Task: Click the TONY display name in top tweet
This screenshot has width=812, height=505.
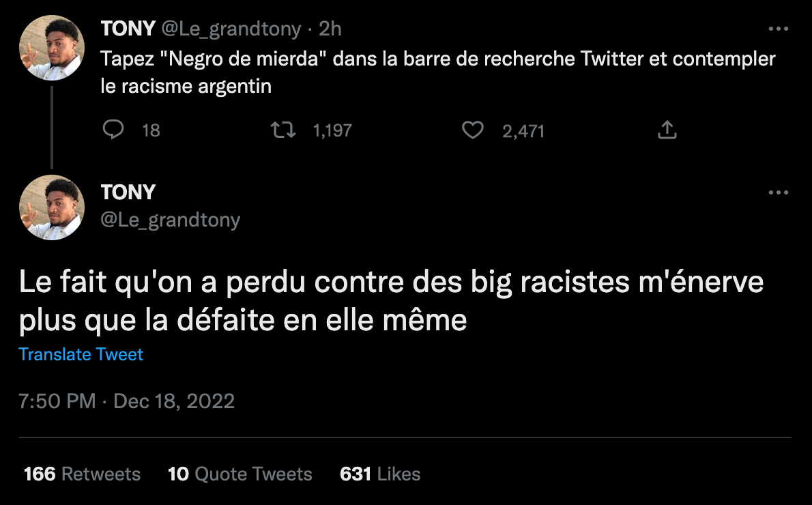Action: click(x=128, y=29)
